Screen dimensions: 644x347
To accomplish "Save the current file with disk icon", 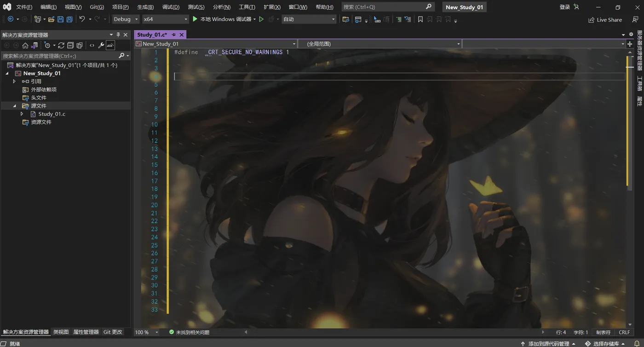I will click(60, 19).
